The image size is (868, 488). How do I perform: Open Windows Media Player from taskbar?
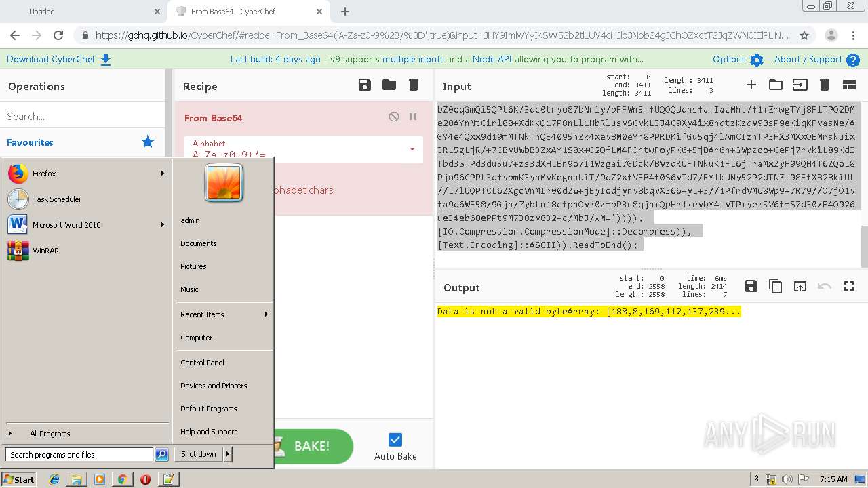coord(100,479)
